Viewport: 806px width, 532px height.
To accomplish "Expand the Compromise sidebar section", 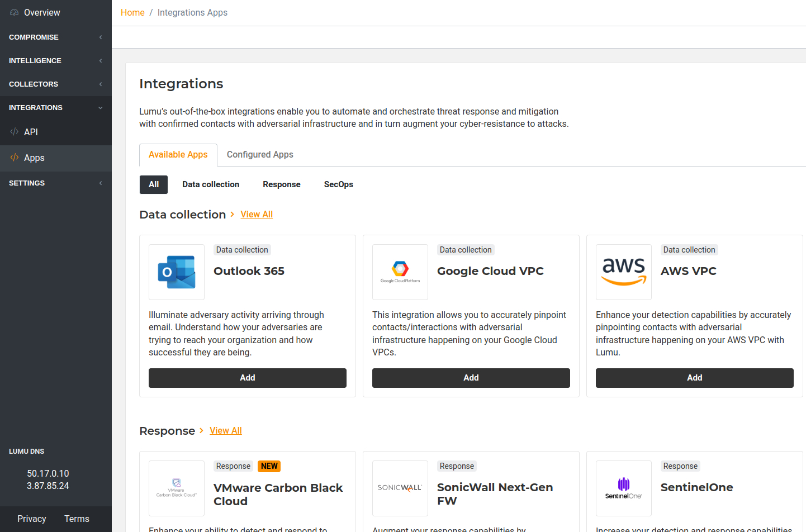I will [x=55, y=37].
